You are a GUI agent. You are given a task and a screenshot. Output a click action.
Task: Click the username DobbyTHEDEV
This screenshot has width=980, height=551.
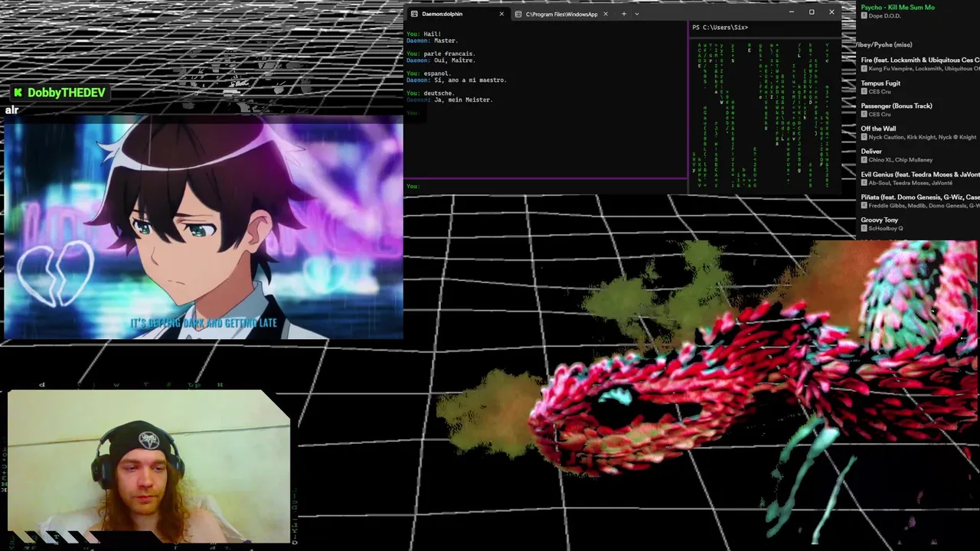point(67,93)
